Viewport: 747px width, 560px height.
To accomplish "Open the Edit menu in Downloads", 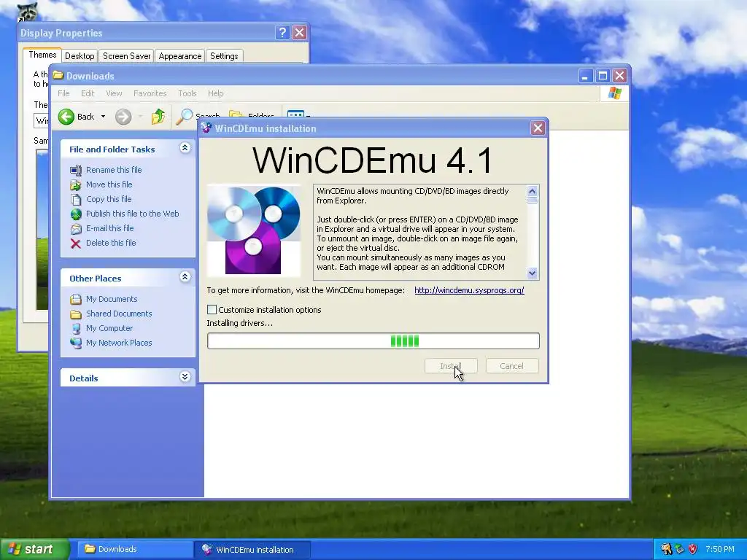I will [88, 93].
